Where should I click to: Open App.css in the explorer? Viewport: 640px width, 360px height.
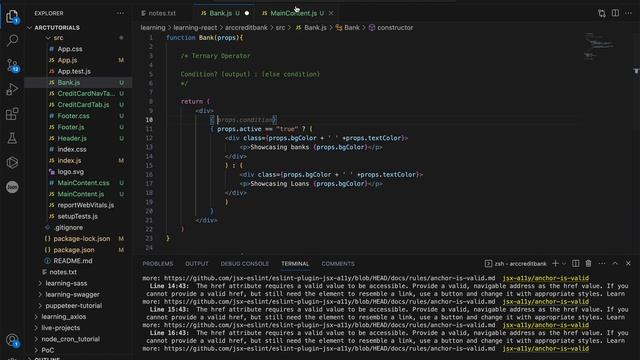pos(70,49)
